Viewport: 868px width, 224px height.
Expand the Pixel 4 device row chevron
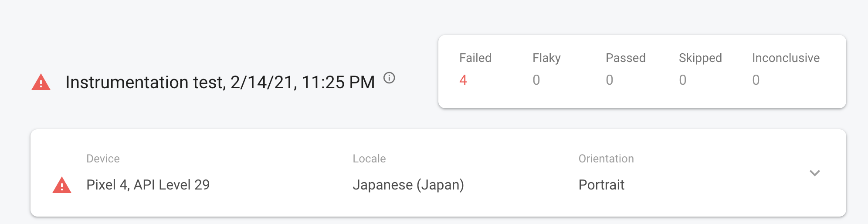(x=814, y=173)
